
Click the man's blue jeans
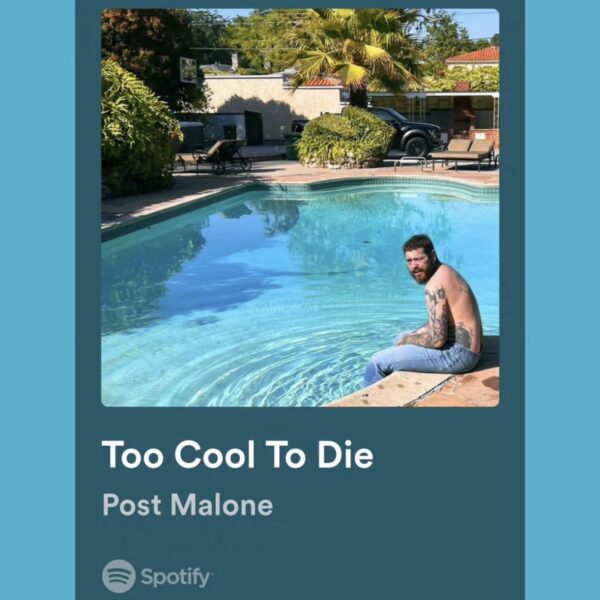[x=419, y=362]
